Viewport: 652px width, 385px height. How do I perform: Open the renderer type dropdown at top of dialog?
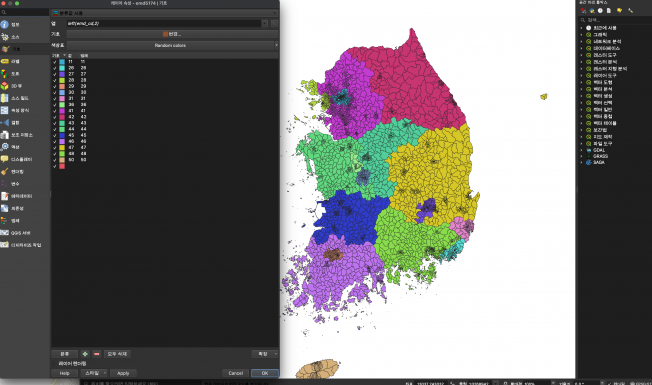165,13
